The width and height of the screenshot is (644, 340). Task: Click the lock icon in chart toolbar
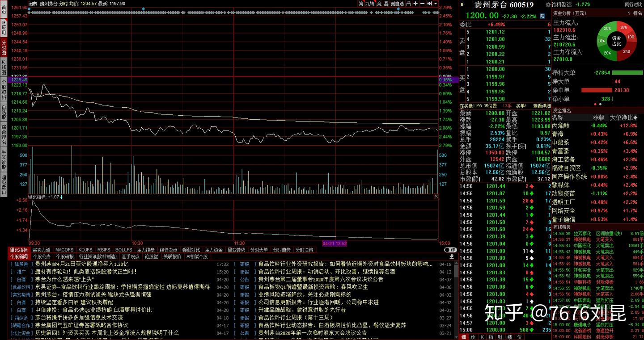point(408,4)
